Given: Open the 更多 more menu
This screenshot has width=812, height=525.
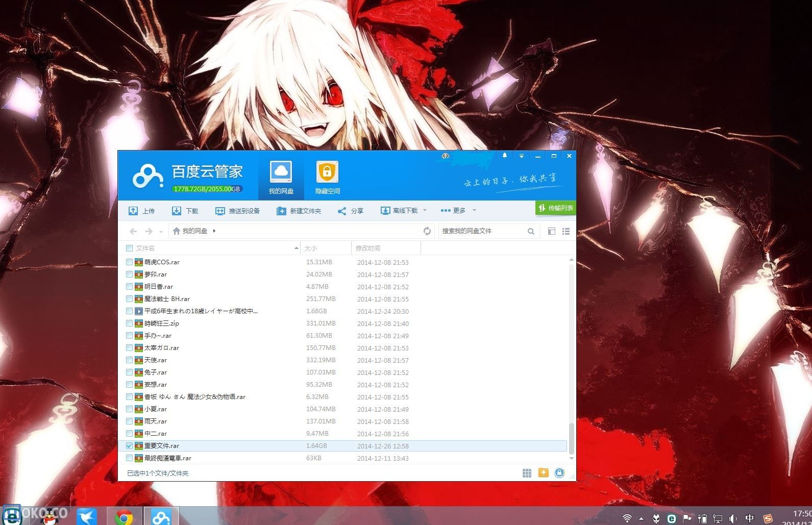Looking at the screenshot, I should point(453,211).
